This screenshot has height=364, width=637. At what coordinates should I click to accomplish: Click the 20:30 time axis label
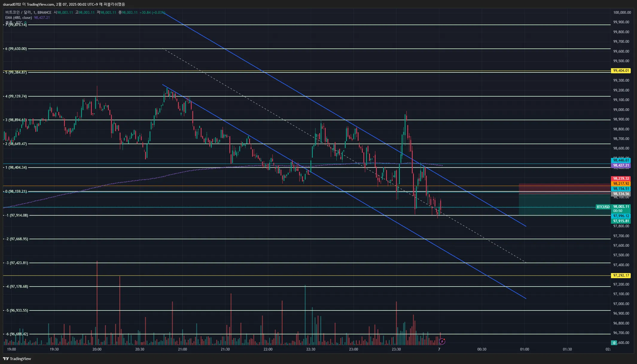tap(140, 349)
